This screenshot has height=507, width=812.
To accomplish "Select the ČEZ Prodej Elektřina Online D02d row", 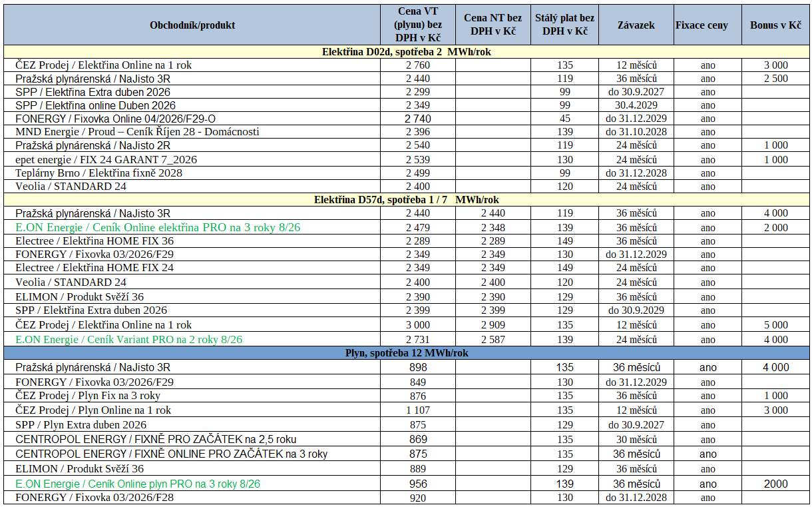I will point(406,65).
